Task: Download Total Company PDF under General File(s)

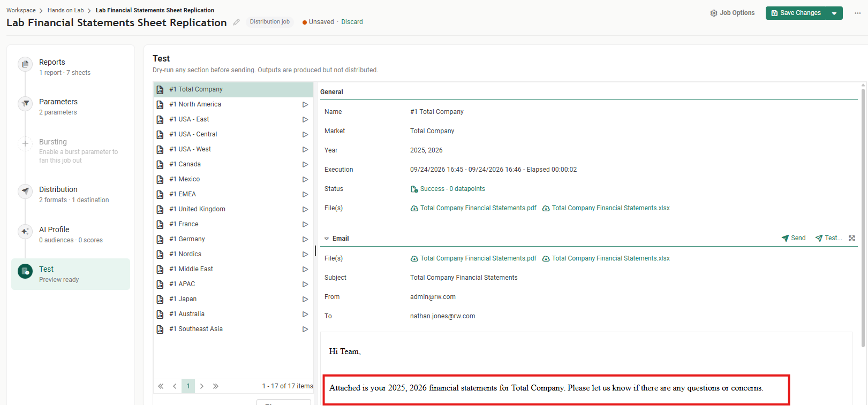Action: (x=473, y=208)
